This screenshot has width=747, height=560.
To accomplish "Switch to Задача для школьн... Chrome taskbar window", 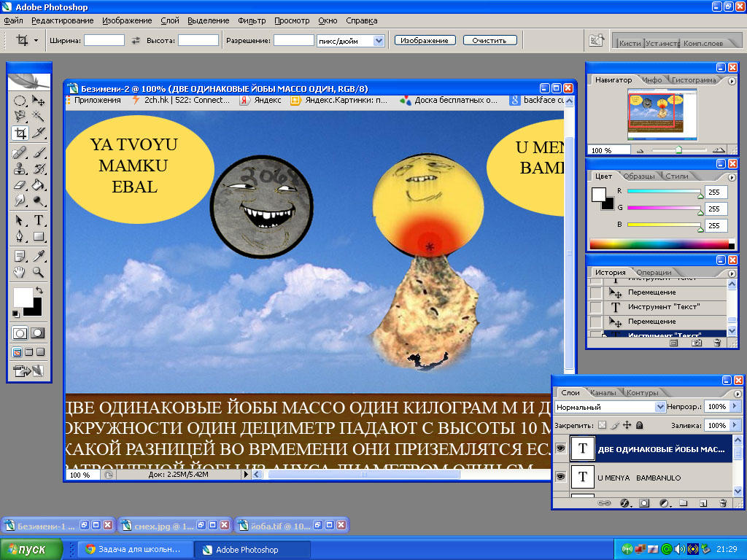I will [x=135, y=550].
